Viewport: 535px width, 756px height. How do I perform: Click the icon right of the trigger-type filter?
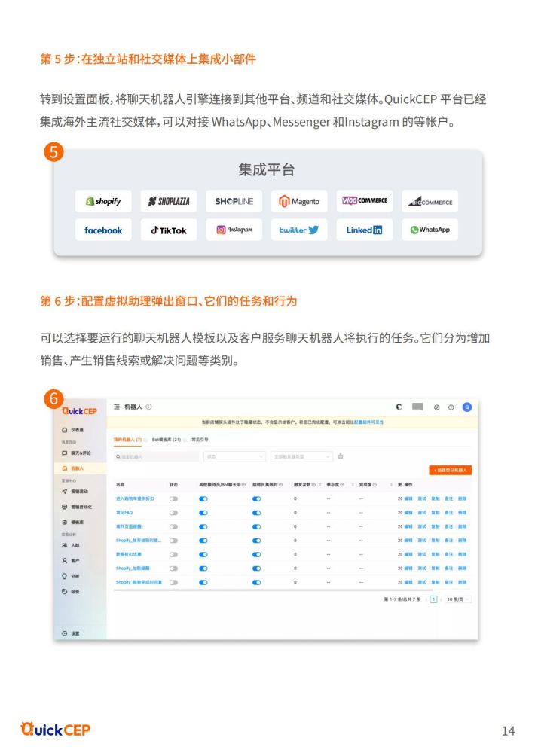pyautogui.click(x=341, y=456)
